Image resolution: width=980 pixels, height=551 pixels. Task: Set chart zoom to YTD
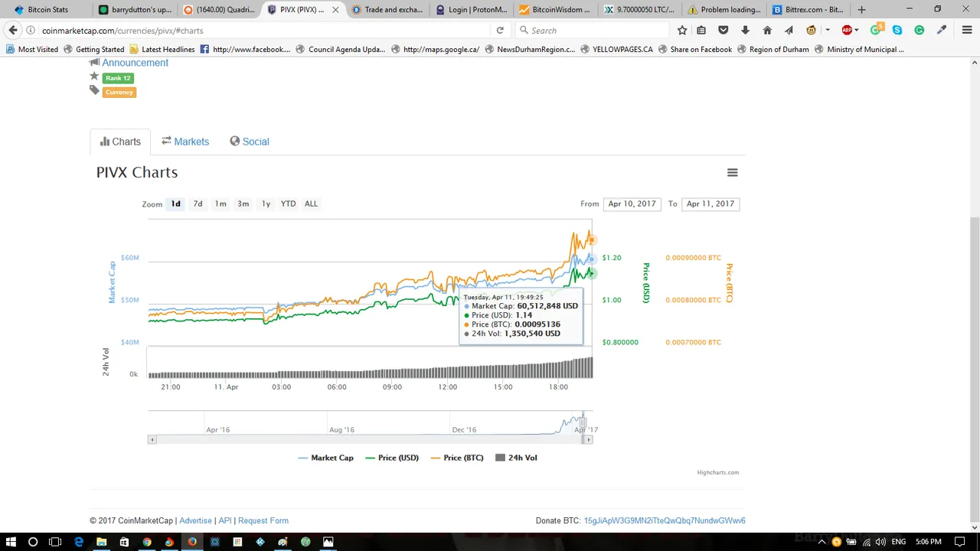coord(288,204)
